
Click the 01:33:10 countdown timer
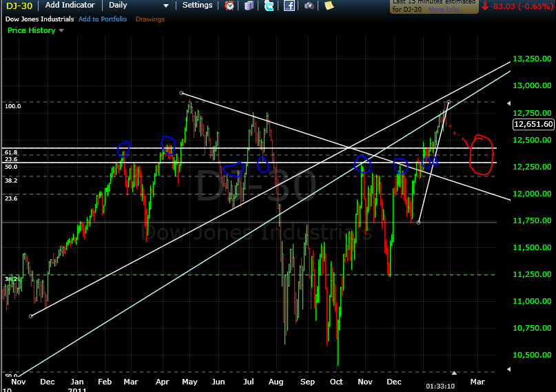click(440, 386)
